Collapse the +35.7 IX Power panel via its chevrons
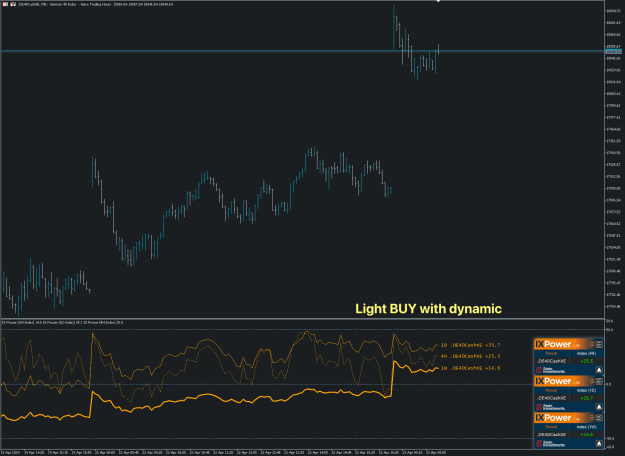 point(592,381)
